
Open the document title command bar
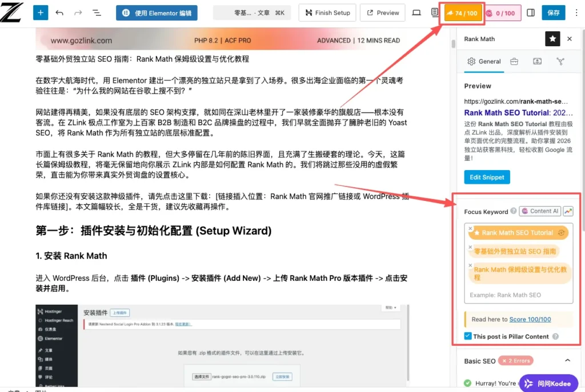[252, 13]
